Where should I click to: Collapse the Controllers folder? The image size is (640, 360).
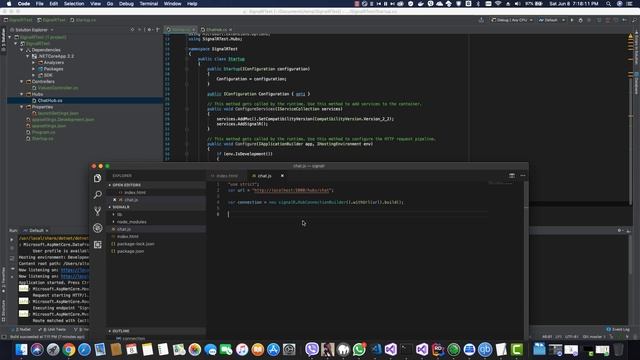[22, 82]
